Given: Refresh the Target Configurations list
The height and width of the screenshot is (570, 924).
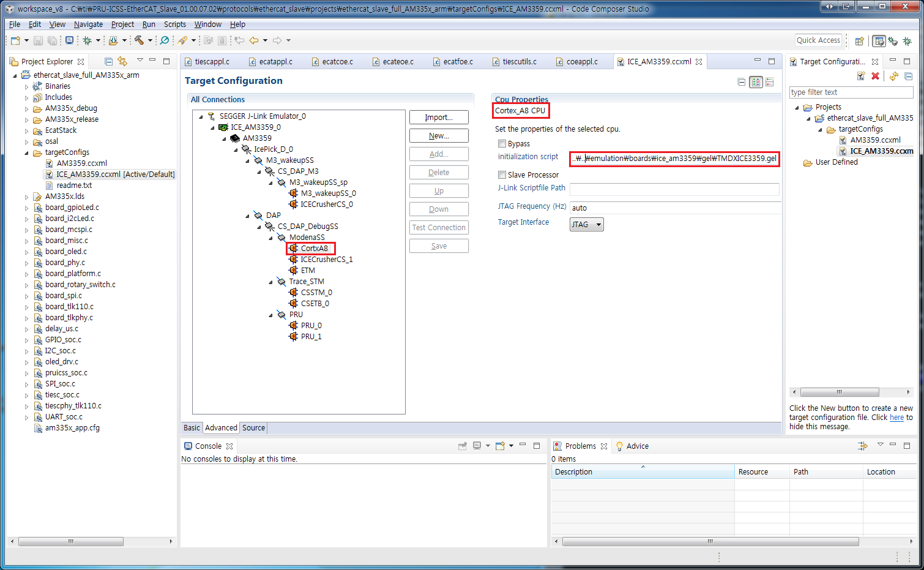Looking at the screenshot, I should point(893,77).
